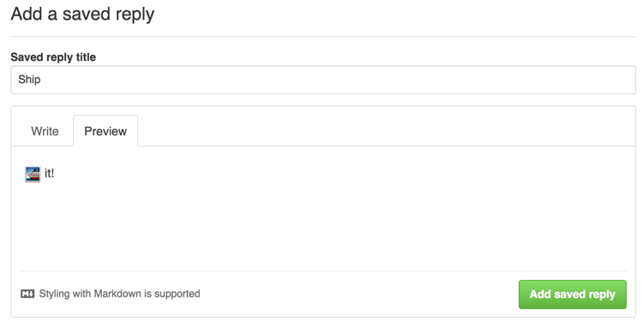
Task: Click the Saved reply title label
Action: click(x=53, y=57)
